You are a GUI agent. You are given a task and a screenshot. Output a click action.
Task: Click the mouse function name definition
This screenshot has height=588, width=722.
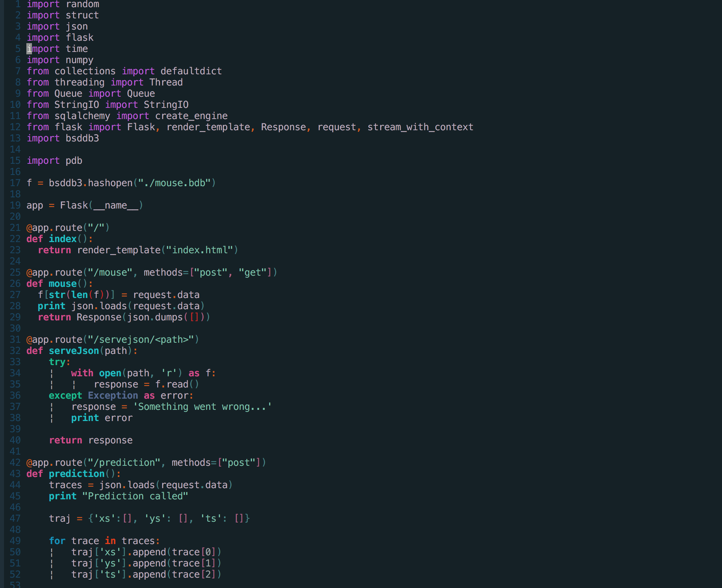tap(63, 284)
